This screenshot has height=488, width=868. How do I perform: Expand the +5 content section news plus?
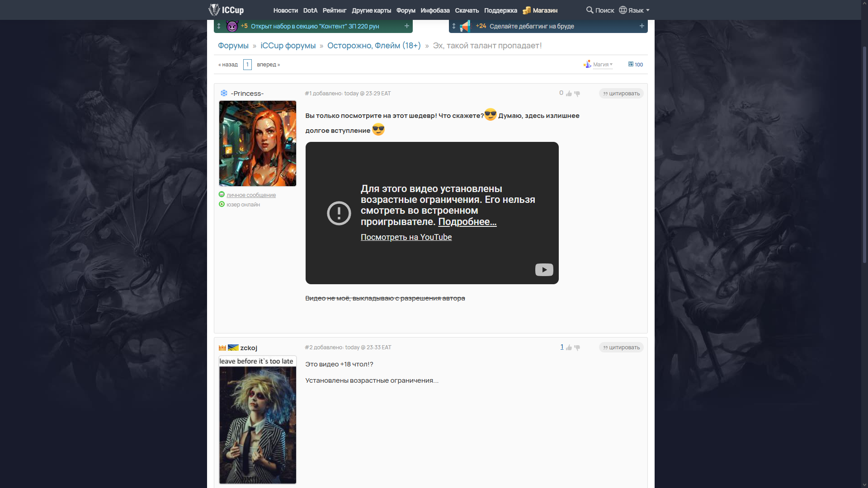(x=406, y=26)
